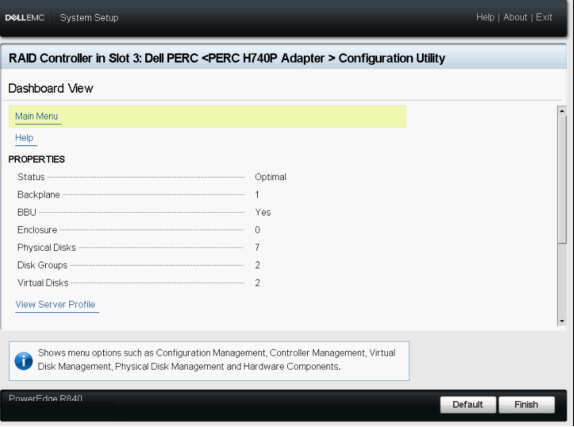
Task: Click the Dell EMC logo
Action: pyautogui.click(x=25, y=18)
